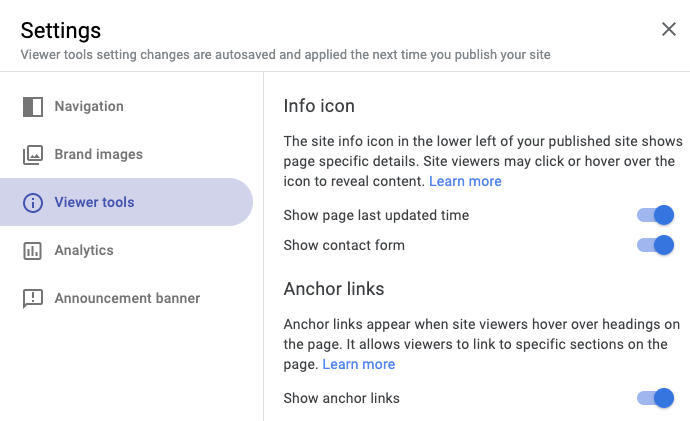The image size is (690, 421).
Task: Click the Settings dialog title
Action: pyautogui.click(x=61, y=31)
